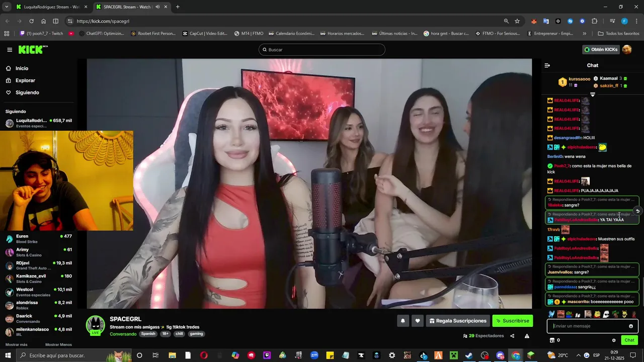Screen dimensions: 644x362
Task: Open the CapCut Video Editor bookmark
Action: tap(205, 34)
